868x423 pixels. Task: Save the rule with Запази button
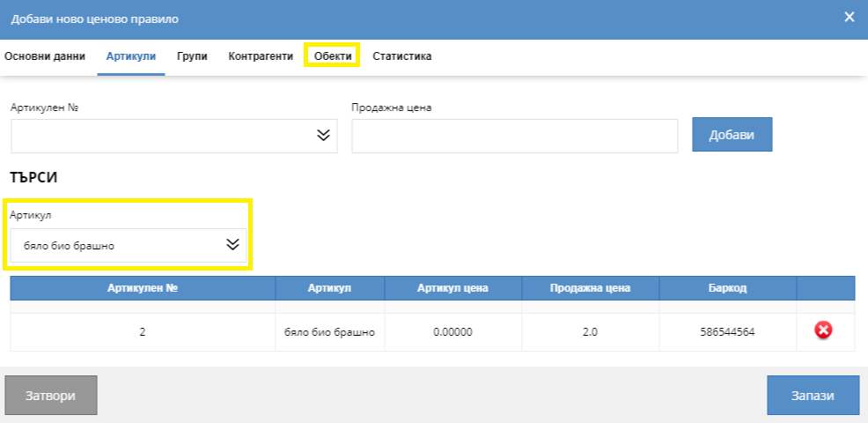[813, 396]
